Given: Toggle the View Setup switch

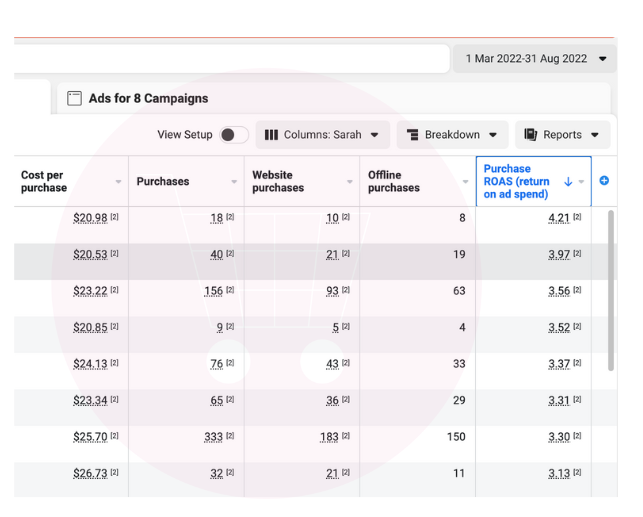Looking at the screenshot, I should [233, 135].
